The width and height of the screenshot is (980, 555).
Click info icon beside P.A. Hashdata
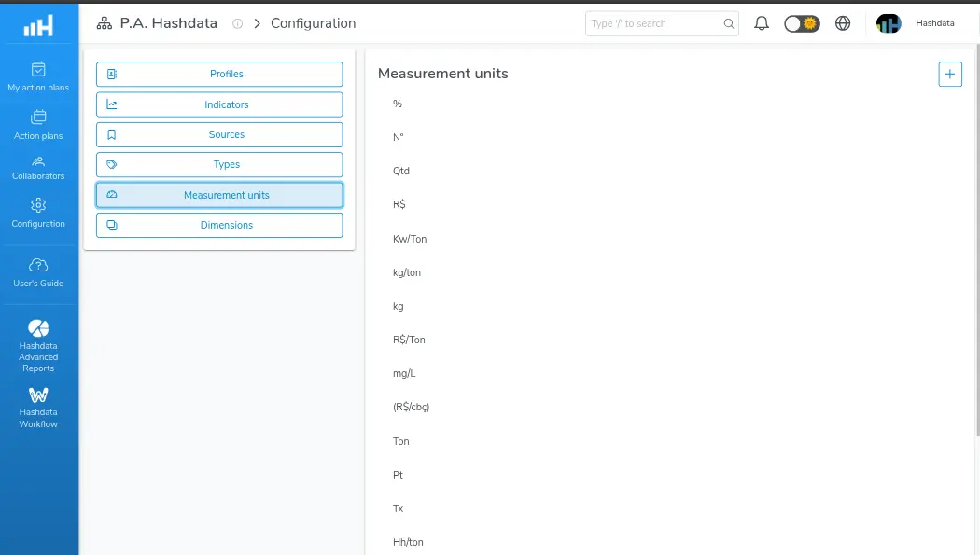237,23
